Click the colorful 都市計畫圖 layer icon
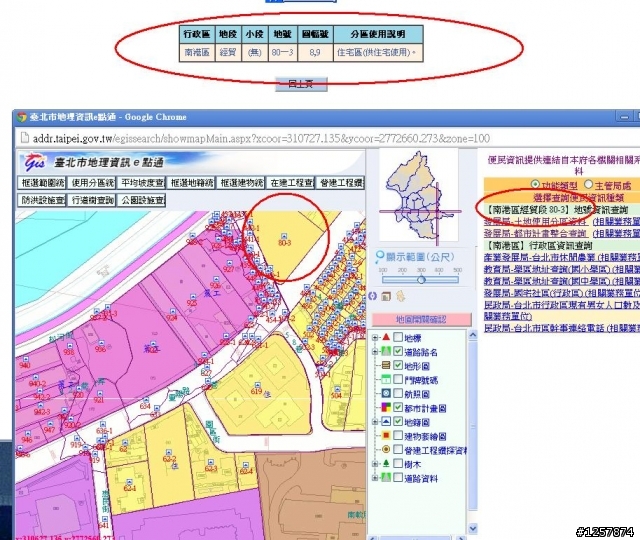Screen dimensions: 640x540 (386, 407)
